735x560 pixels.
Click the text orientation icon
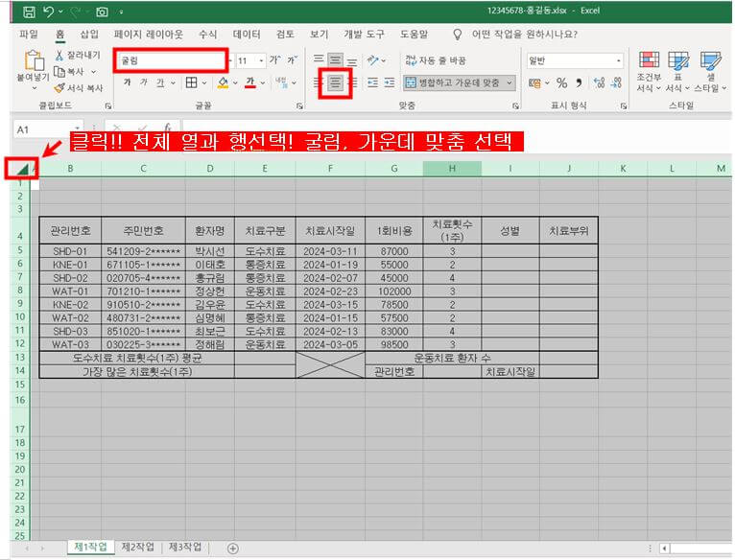(x=373, y=60)
